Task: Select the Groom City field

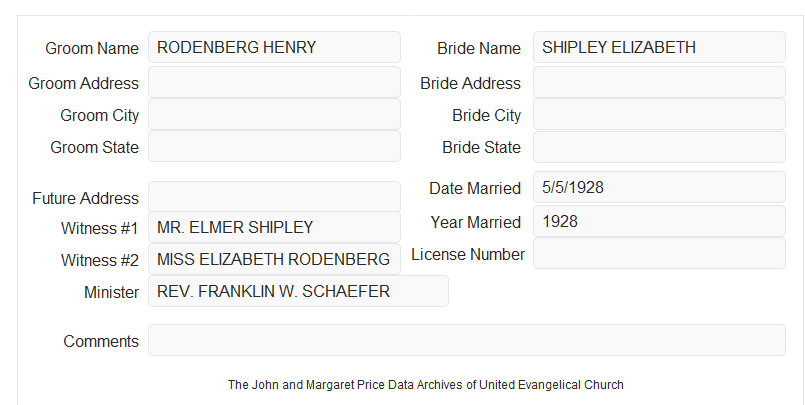Action: (274, 114)
